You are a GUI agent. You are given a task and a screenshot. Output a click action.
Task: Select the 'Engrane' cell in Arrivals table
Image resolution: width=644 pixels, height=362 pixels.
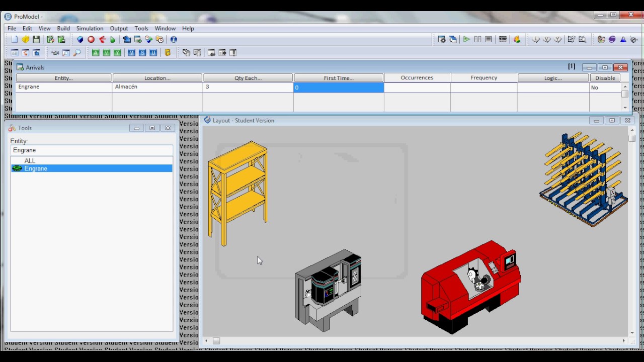(64, 87)
